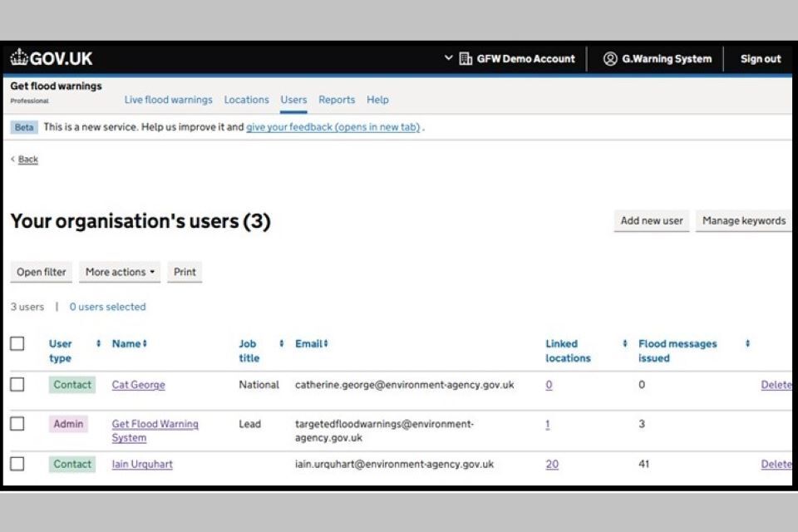Open the filter panel
This screenshot has height=532, width=798.
[42, 273]
